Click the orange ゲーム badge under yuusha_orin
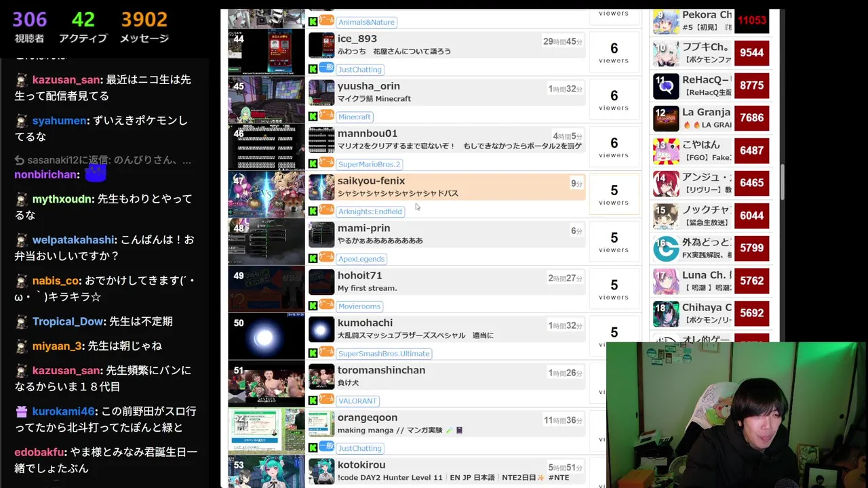868x488 pixels. pyautogui.click(x=326, y=115)
